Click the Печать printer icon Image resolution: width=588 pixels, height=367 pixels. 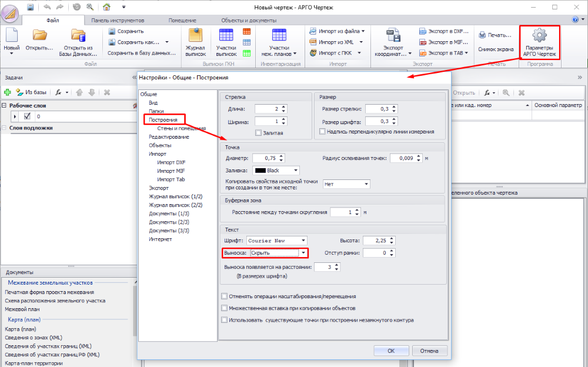pos(483,35)
